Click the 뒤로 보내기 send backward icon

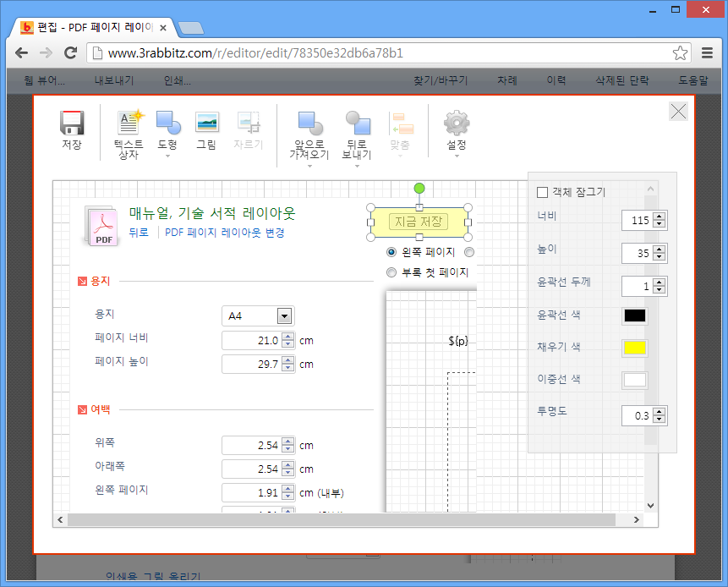[358, 123]
